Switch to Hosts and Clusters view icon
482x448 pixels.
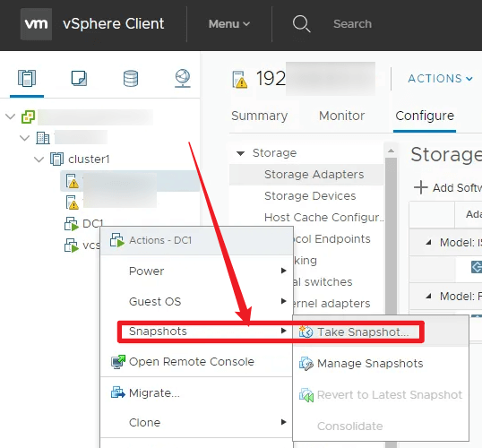27,79
